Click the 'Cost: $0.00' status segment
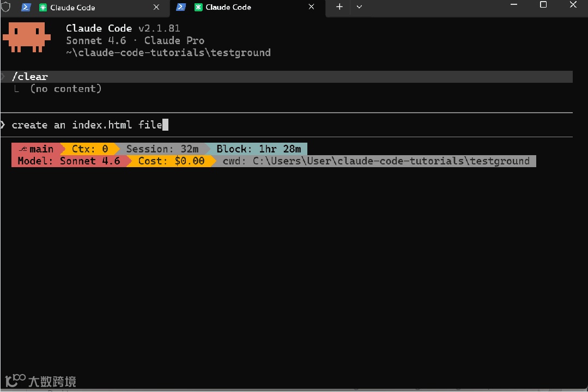The height and width of the screenshot is (392, 588). [171, 161]
